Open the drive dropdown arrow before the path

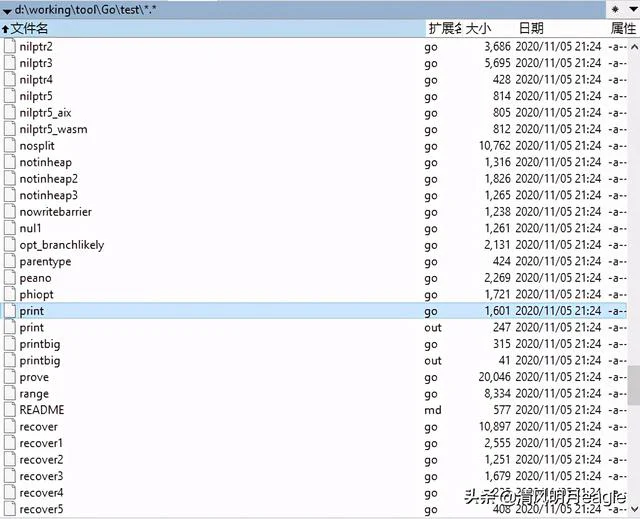coord(7,11)
